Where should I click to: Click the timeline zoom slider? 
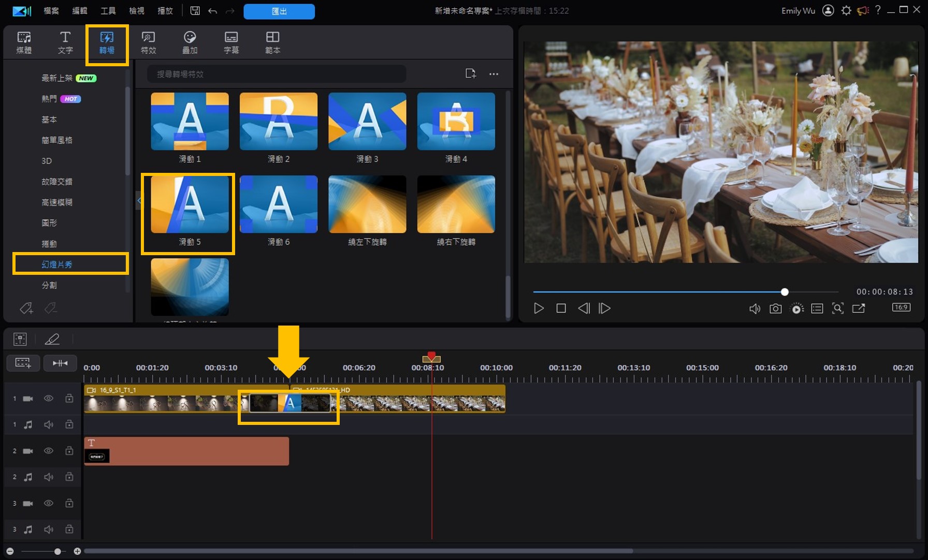[x=44, y=551]
